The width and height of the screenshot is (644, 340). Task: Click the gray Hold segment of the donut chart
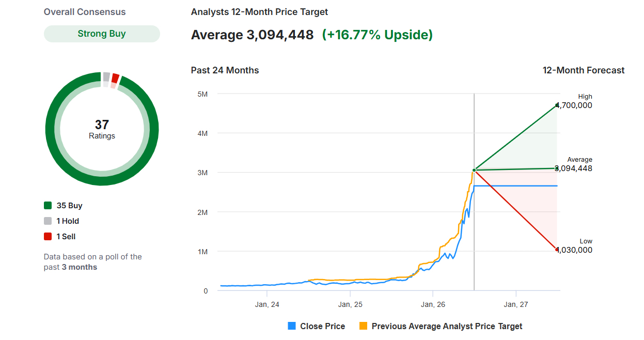(x=106, y=77)
